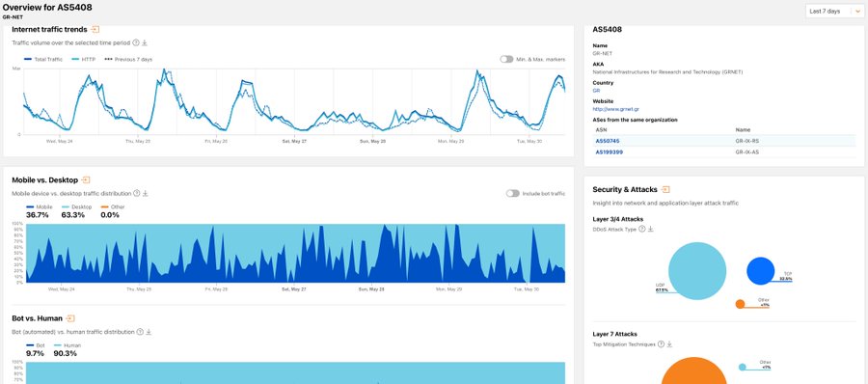Open help tooltip for DDoS Attack Type
This screenshot has width=868, height=384.
click(642, 229)
